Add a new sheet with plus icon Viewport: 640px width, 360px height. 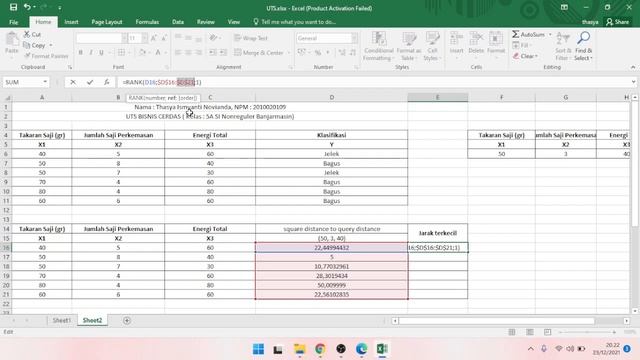(x=127, y=320)
